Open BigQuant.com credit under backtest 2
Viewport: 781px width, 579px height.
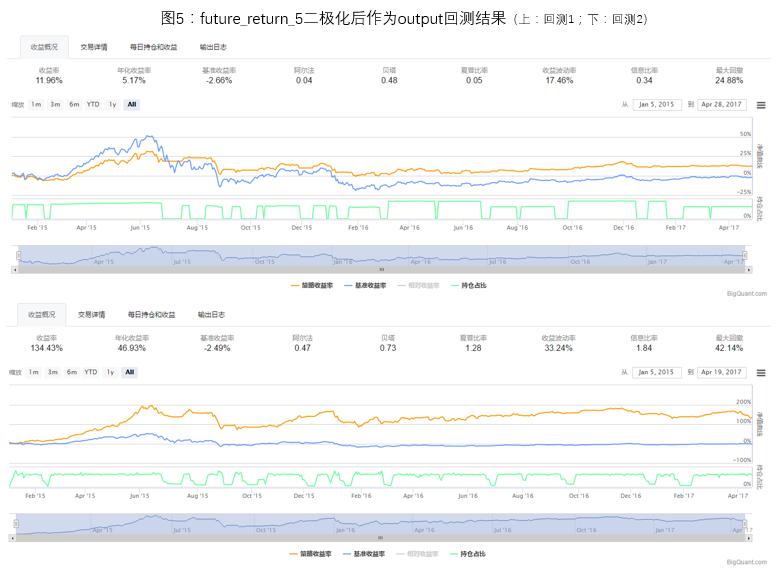747,562
